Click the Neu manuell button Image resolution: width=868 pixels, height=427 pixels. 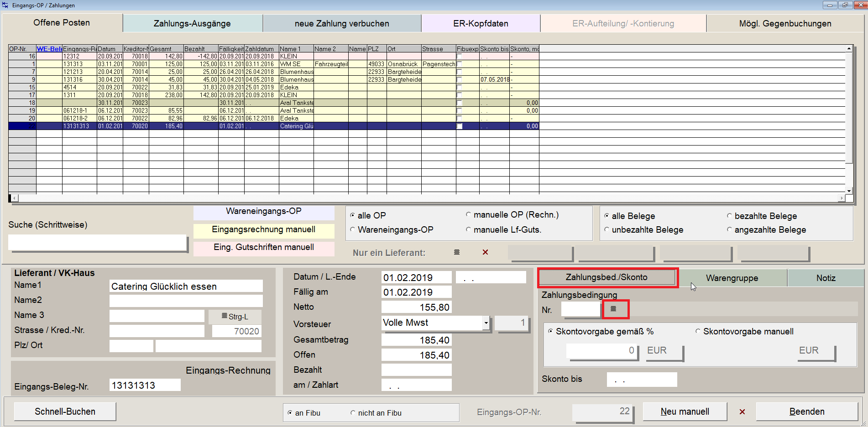coord(685,411)
